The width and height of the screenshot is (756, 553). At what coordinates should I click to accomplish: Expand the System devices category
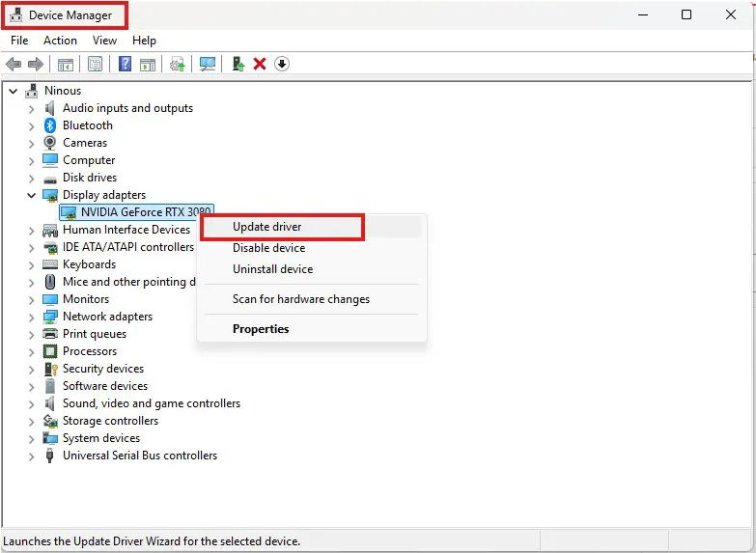32,439
